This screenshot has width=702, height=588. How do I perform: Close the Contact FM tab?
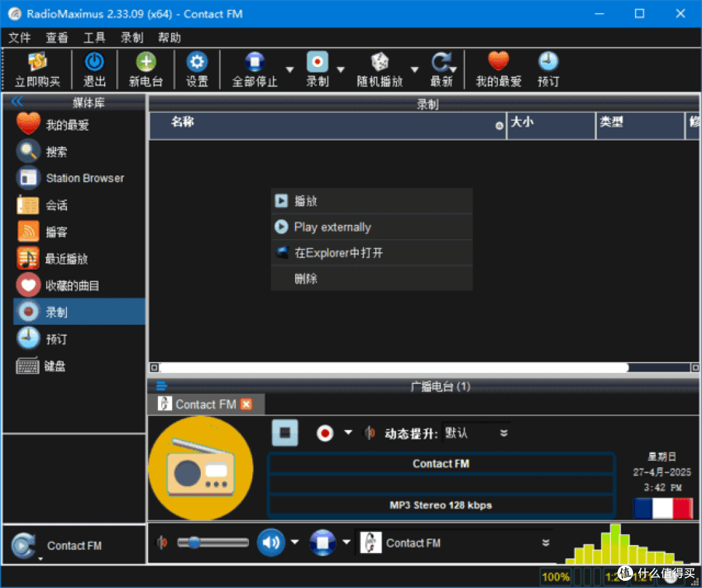[246, 404]
